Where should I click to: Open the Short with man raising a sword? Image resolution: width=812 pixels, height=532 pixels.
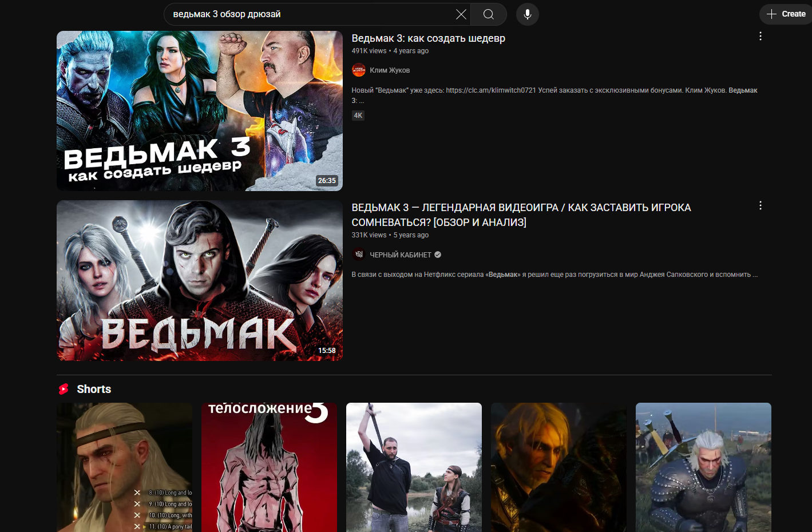coord(414,467)
